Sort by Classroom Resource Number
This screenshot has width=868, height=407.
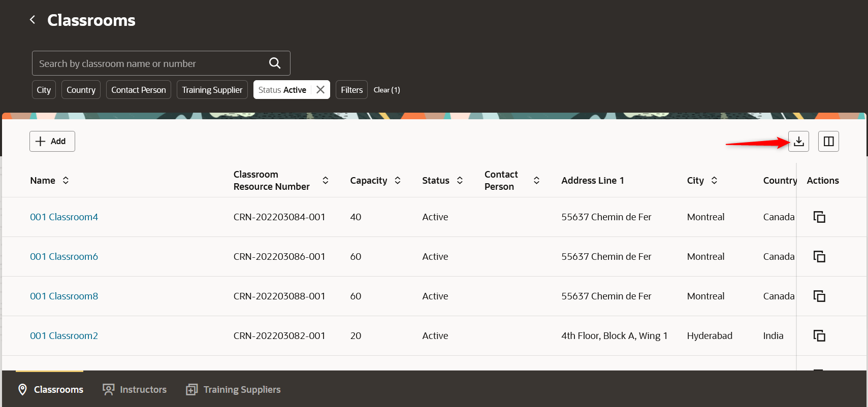(x=326, y=180)
